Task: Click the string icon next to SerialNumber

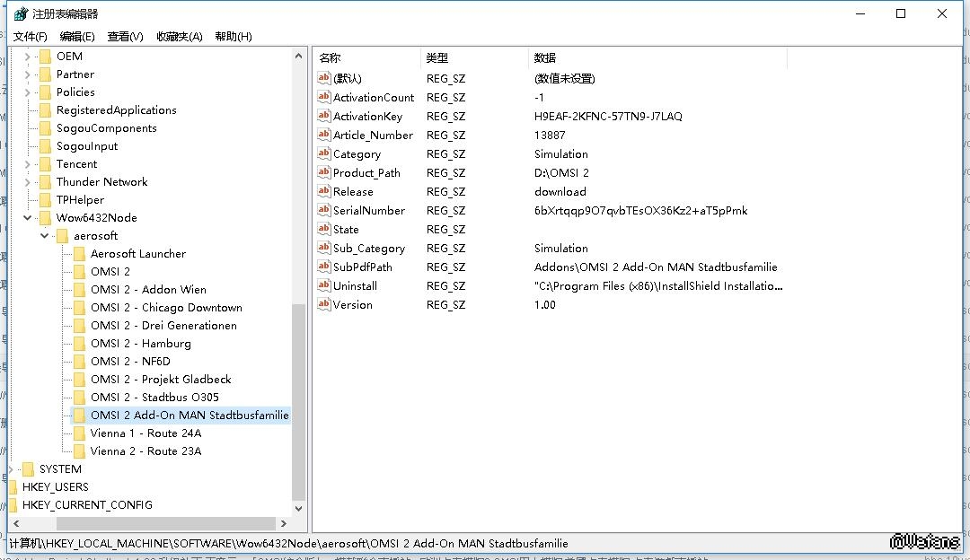Action: point(324,211)
